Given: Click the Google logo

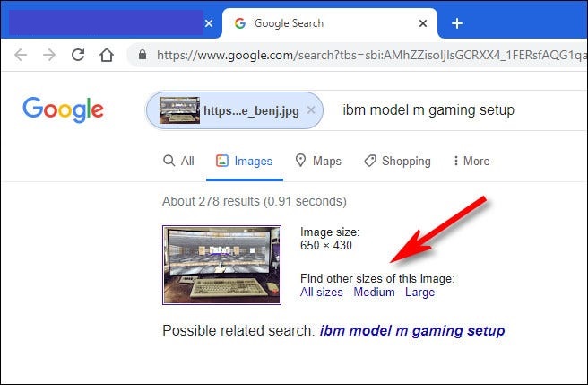Looking at the screenshot, I should 63,109.
